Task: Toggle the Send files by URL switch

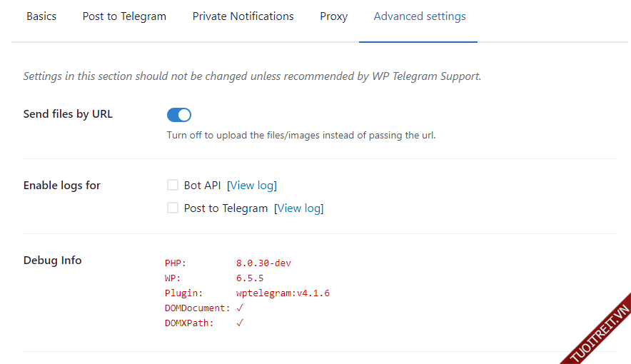Action: click(179, 115)
